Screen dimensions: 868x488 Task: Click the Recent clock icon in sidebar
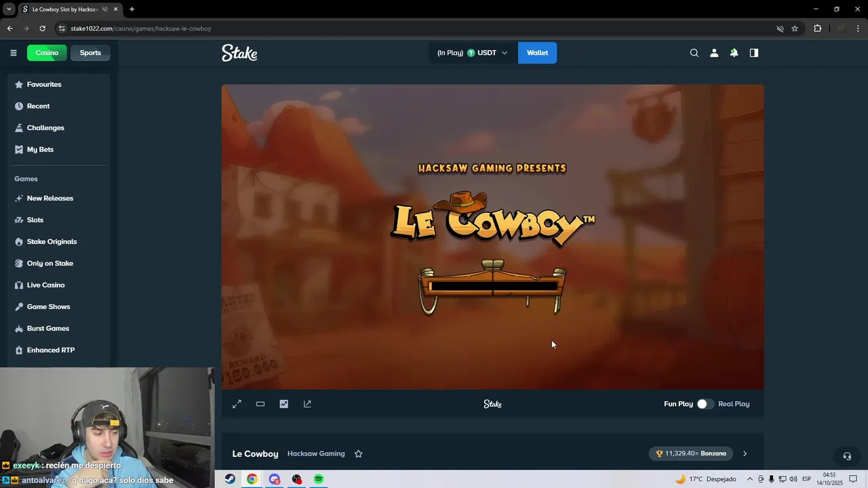coord(19,106)
